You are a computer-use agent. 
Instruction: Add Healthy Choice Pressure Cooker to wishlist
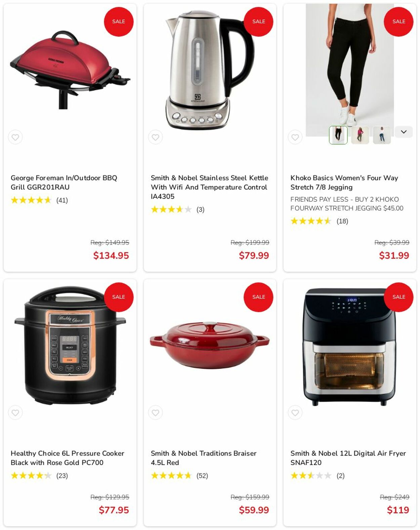(15, 413)
